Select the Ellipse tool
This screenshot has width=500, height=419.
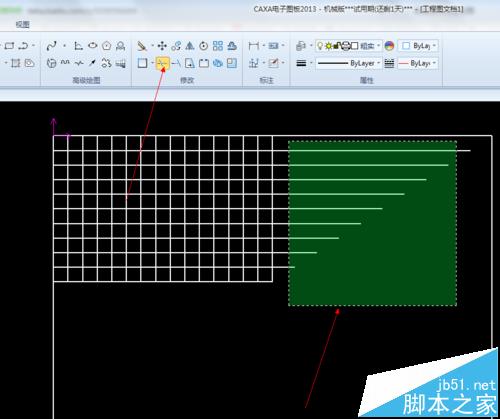93,45
